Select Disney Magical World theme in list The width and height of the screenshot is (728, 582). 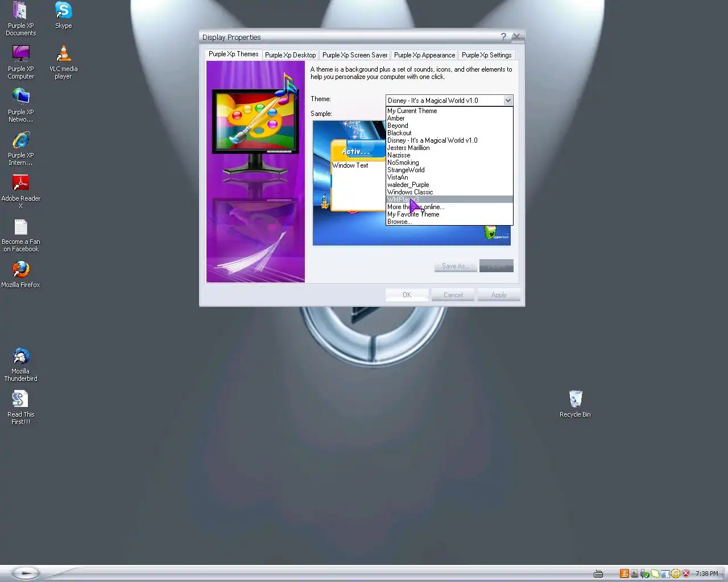tap(449, 140)
